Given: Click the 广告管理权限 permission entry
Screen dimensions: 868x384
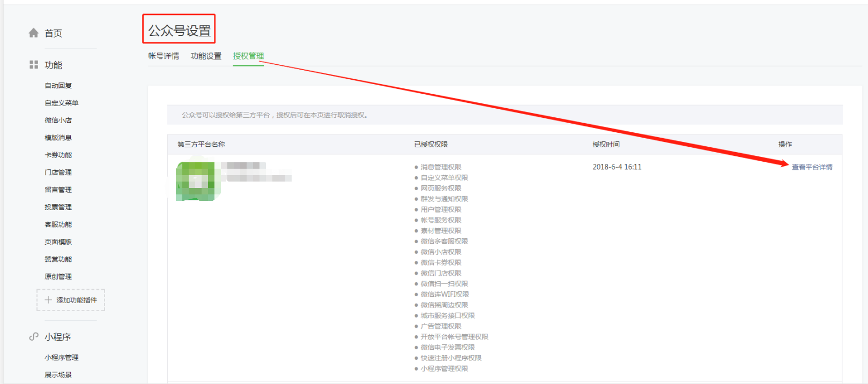Looking at the screenshot, I should [441, 326].
